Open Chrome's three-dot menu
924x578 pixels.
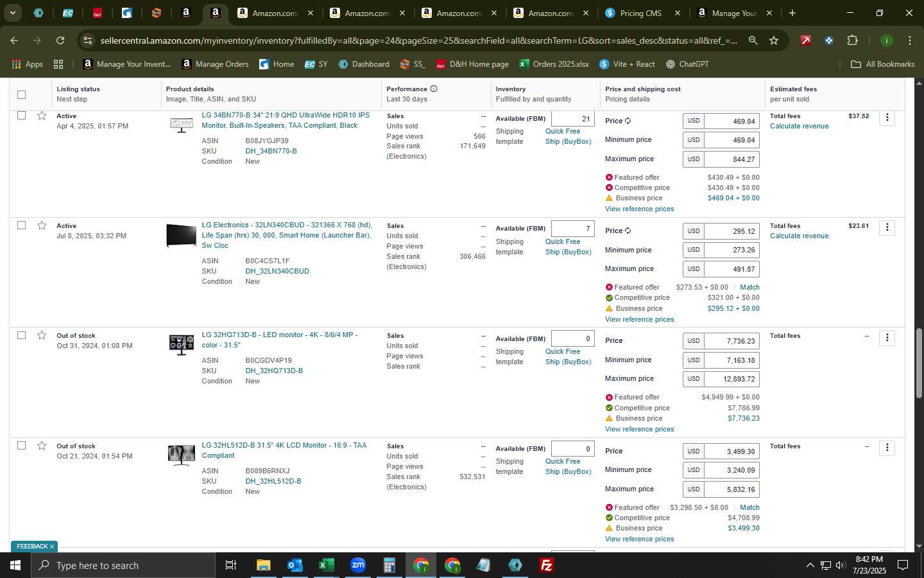click(909, 40)
